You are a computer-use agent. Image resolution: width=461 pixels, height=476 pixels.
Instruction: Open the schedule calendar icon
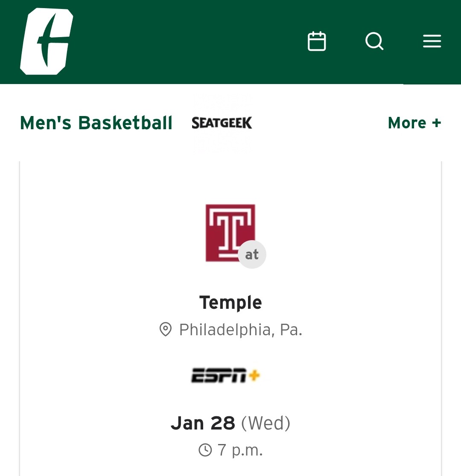317,41
